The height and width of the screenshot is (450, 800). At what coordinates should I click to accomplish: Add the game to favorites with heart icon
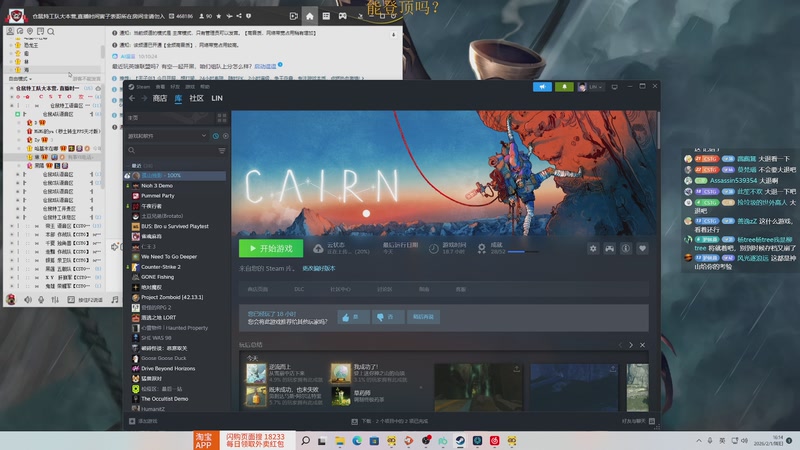[642, 248]
